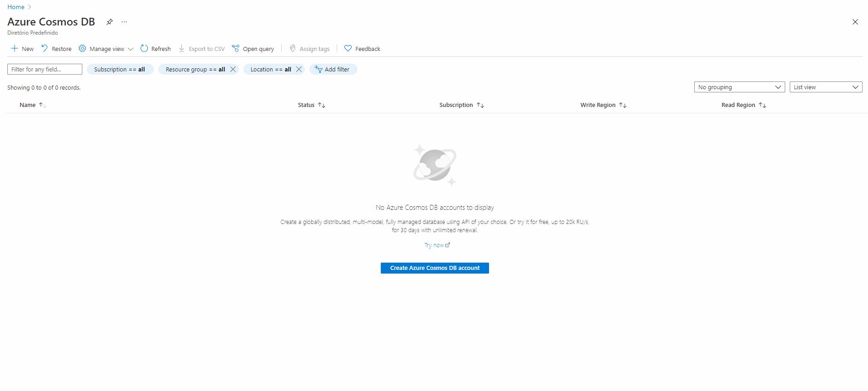Sort by Write Region column
This screenshot has width=868, height=391.
click(603, 105)
